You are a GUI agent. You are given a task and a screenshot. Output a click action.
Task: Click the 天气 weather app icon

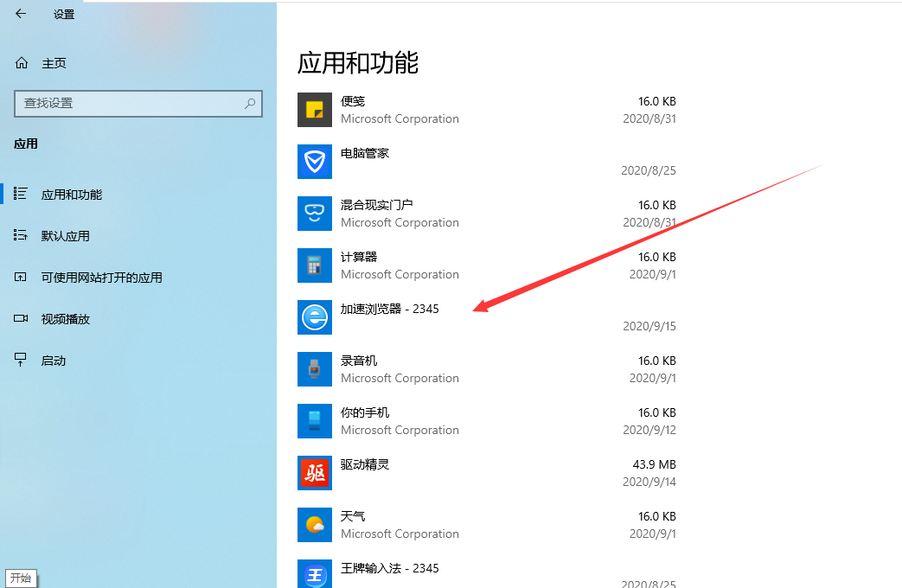pos(315,525)
